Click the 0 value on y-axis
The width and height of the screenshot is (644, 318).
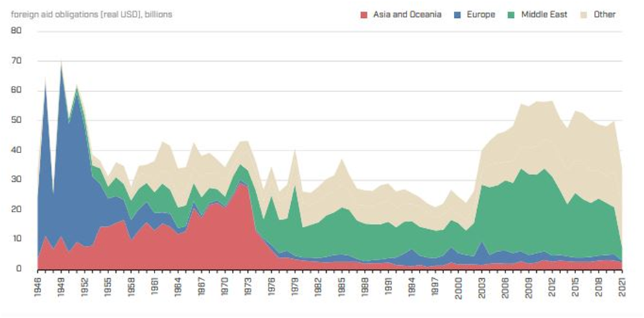click(20, 269)
